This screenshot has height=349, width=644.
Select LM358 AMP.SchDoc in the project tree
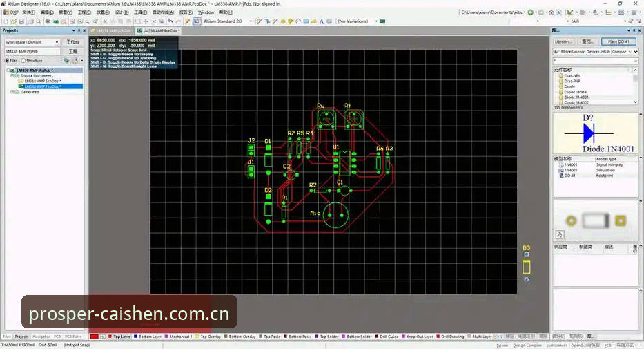[42, 81]
